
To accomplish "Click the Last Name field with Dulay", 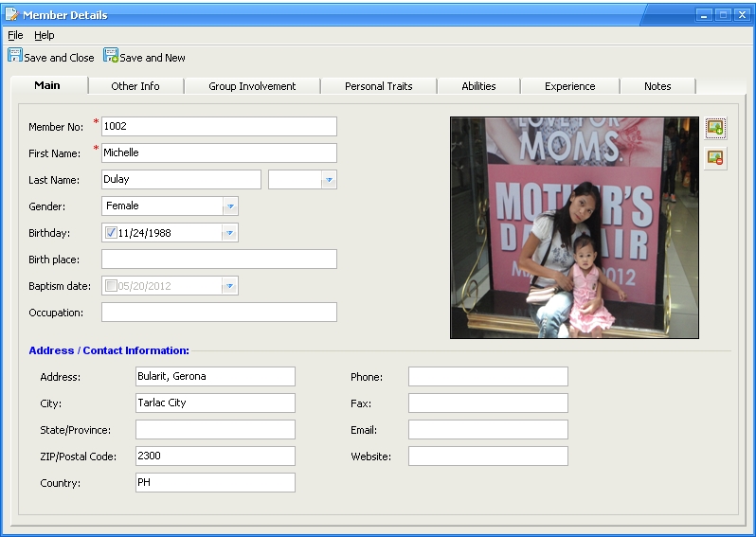I will point(181,179).
